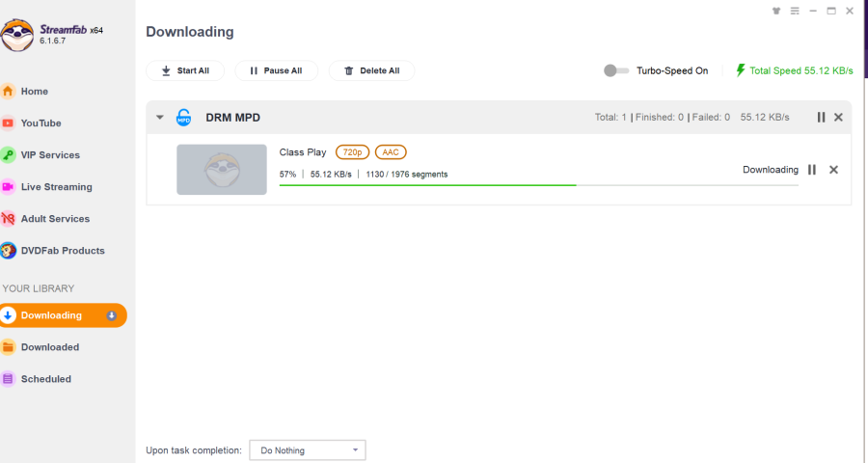Open the hamburger main menu
The image size is (868, 463).
click(795, 11)
